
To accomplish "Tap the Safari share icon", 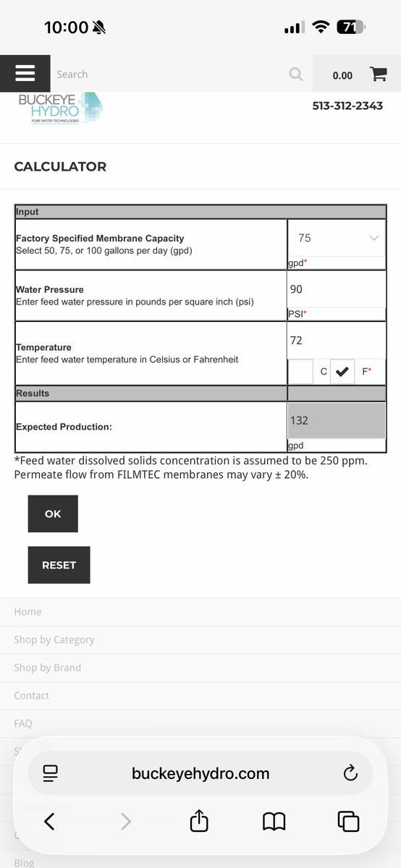I will click(x=199, y=820).
